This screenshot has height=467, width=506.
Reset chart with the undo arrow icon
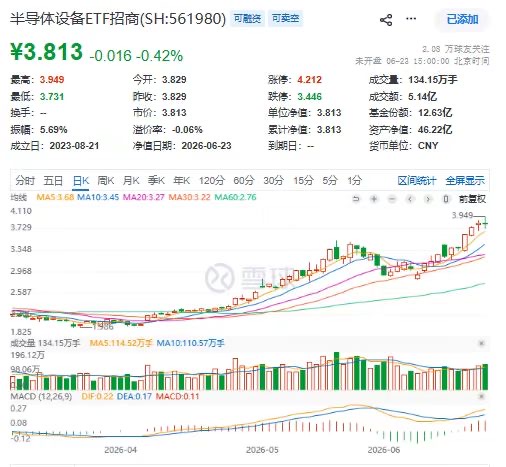[356, 199]
